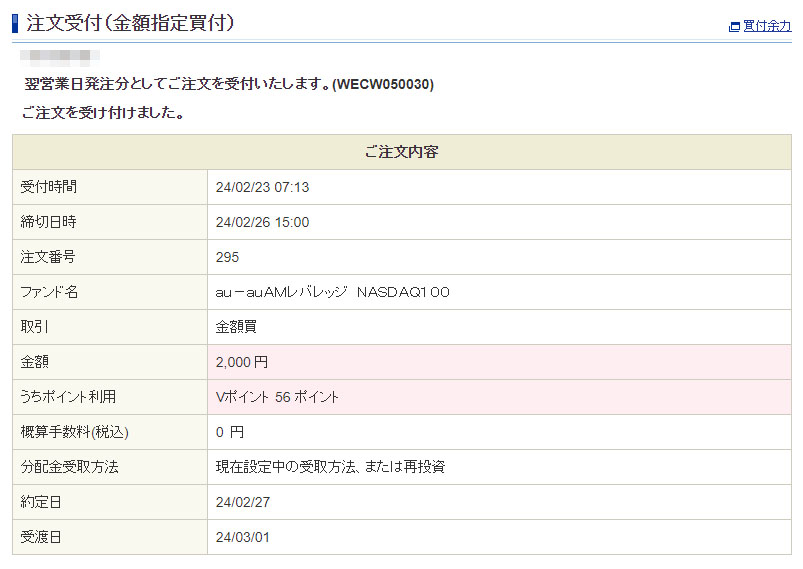Click the fund name auAMレバレッジ NASDAQ100
This screenshot has height=569, width=803.
tap(333, 292)
